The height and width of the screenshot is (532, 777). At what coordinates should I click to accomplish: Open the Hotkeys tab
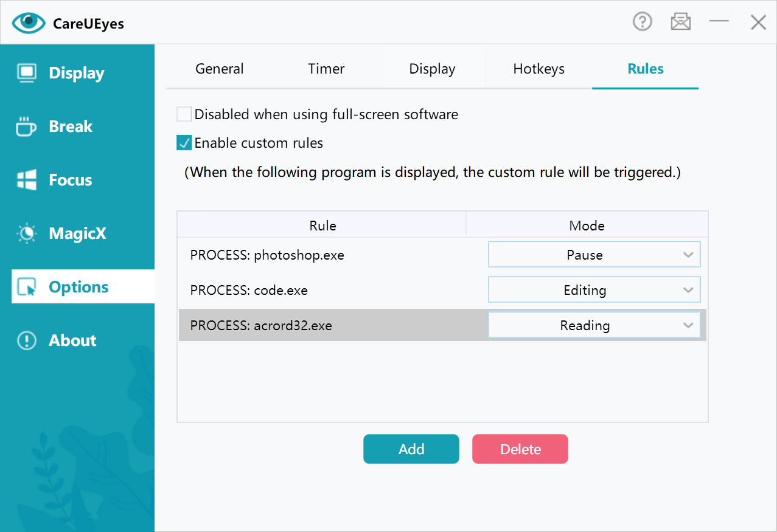click(538, 69)
